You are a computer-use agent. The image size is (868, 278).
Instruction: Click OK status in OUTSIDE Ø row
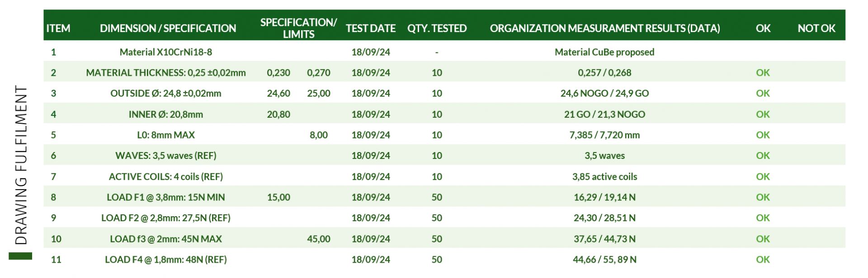coord(763,93)
